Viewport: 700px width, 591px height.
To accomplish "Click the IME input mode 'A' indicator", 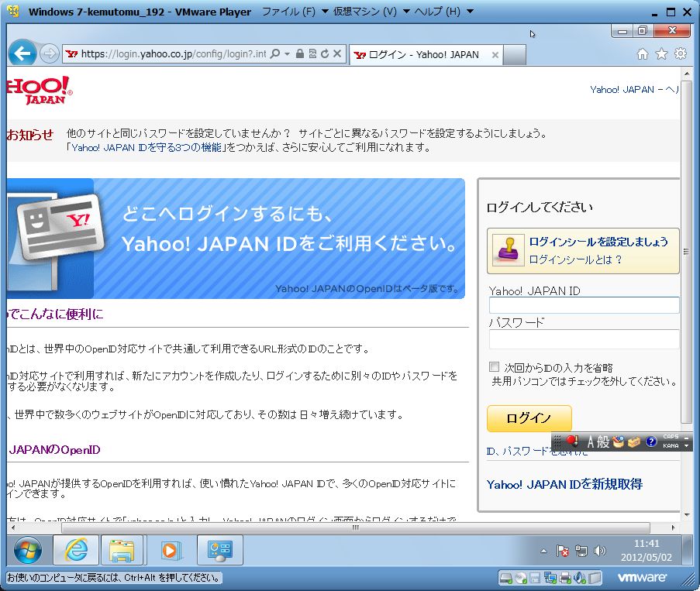I will tap(590, 442).
